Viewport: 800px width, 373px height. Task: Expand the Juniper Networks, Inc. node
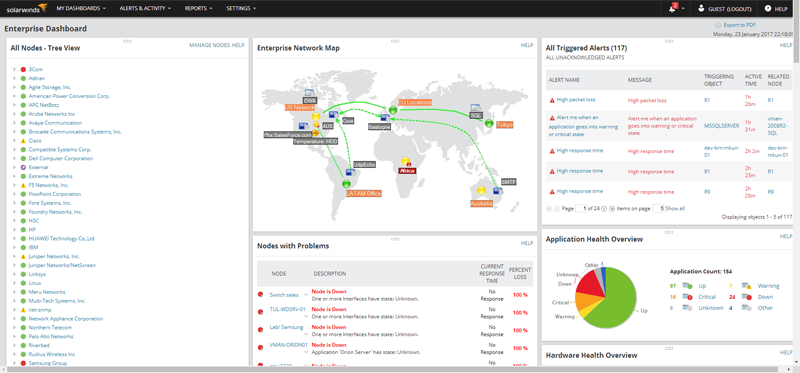tap(14, 257)
